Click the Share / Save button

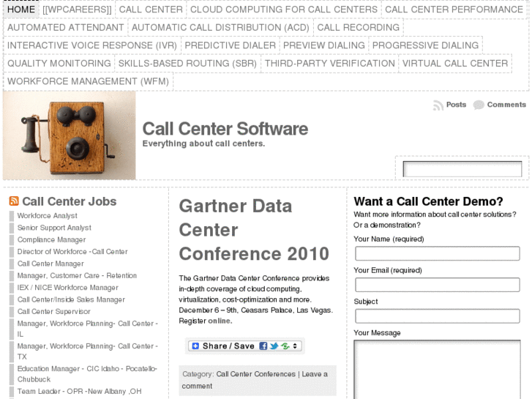(244, 346)
